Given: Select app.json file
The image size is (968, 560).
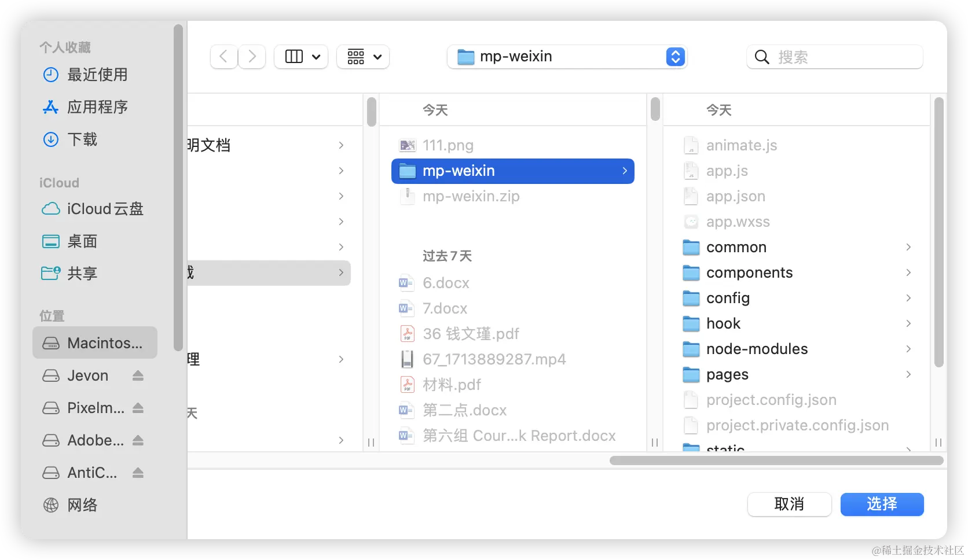Looking at the screenshot, I should click(797, 196).
